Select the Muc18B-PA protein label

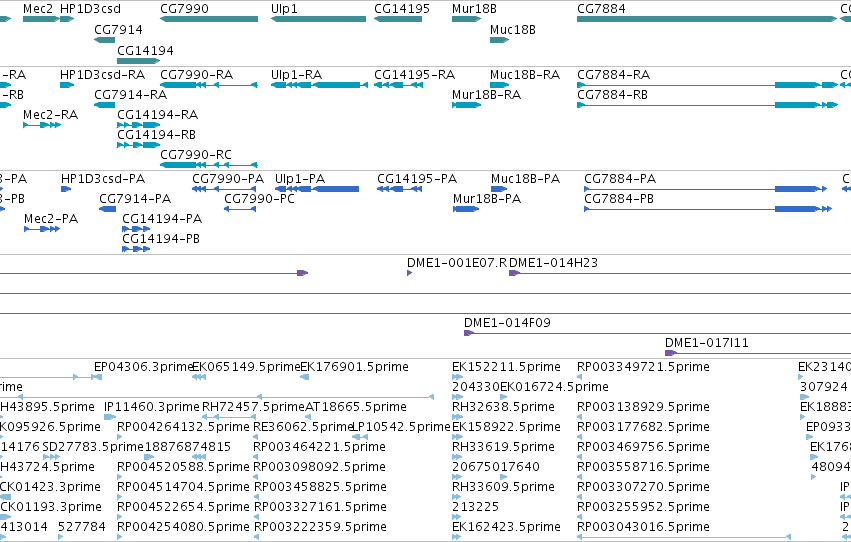(x=525, y=178)
